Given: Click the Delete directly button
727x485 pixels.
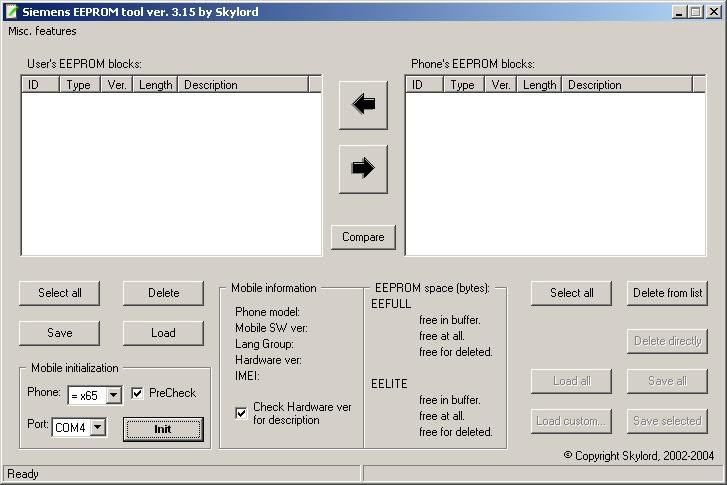Looking at the screenshot, I should [667, 341].
